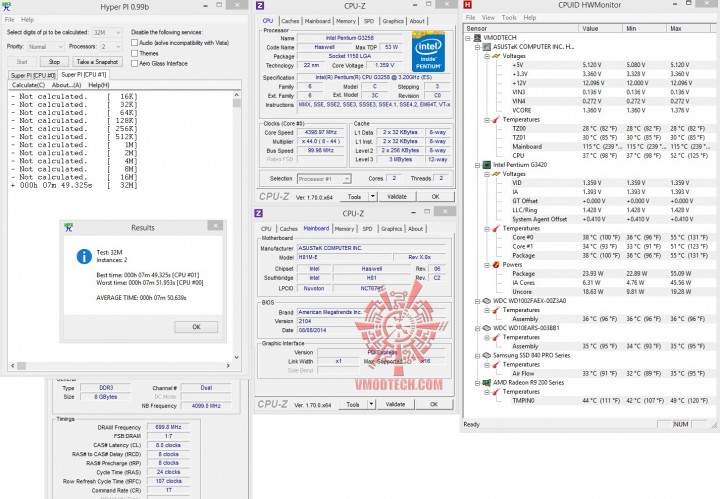720x499 pixels.
Task: Click the info icon in Results dialog
Action: click(x=84, y=256)
